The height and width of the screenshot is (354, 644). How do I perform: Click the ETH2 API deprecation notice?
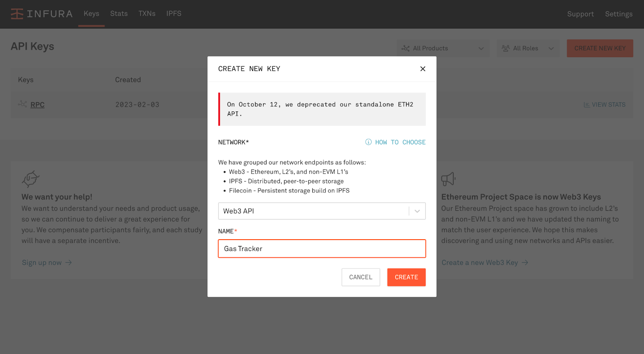[322, 109]
